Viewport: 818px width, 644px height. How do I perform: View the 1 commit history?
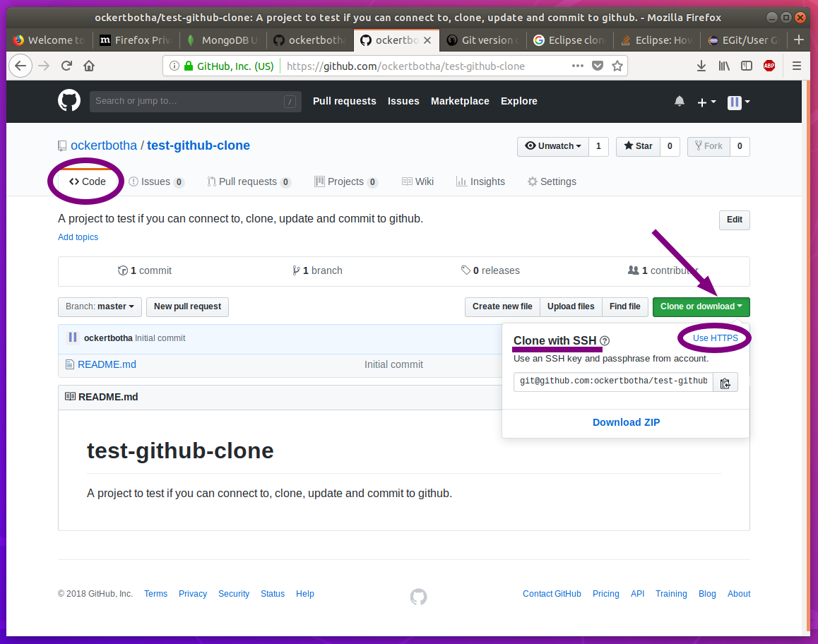click(145, 270)
